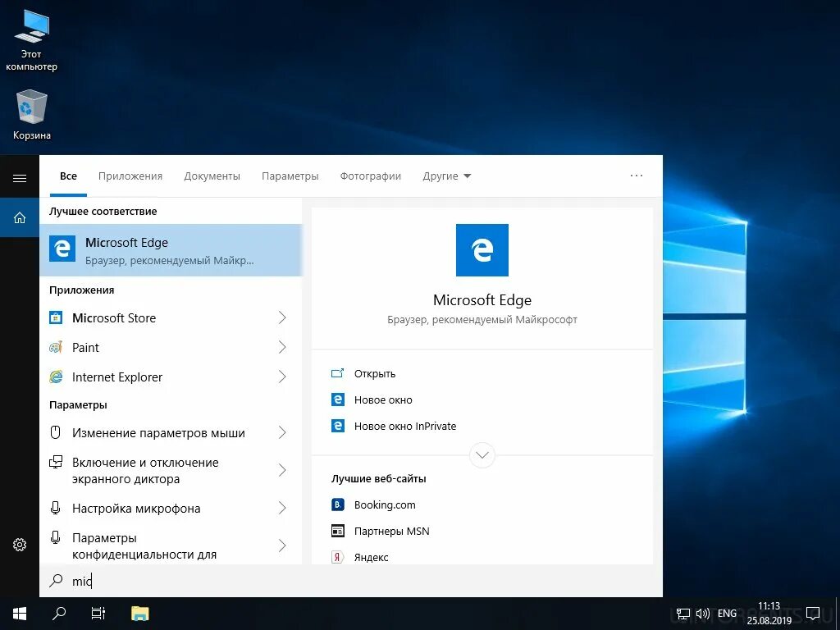The height and width of the screenshot is (630, 840).
Task: Select the 'Корзина' recycle bin icon
Action: 32,115
